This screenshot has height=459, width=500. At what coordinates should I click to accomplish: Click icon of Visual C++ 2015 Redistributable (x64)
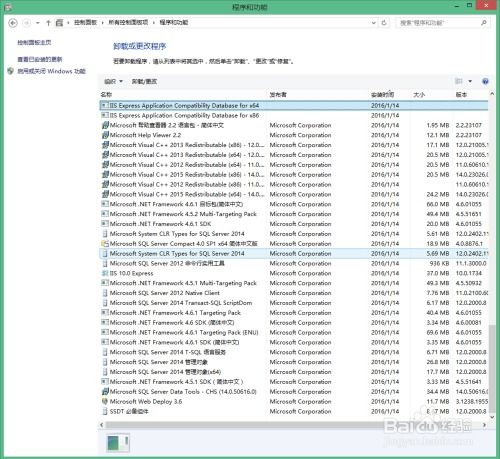[105, 194]
